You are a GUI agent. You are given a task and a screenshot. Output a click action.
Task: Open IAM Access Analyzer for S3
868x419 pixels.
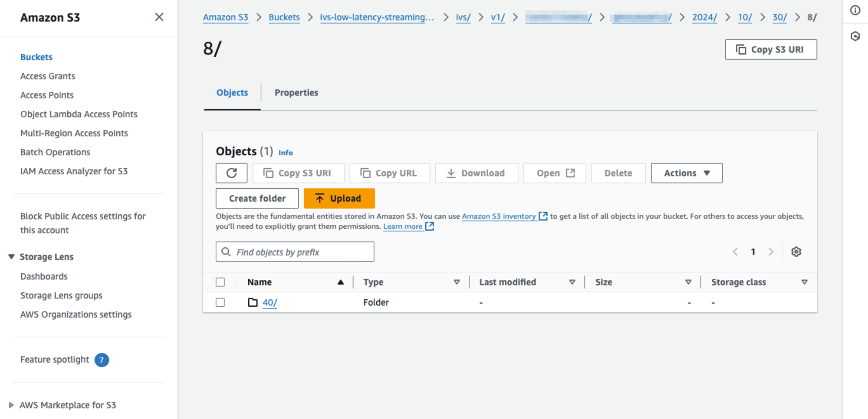(x=74, y=171)
